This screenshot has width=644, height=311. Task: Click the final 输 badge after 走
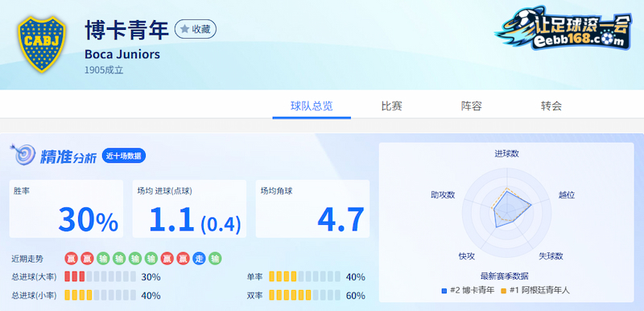(x=215, y=259)
